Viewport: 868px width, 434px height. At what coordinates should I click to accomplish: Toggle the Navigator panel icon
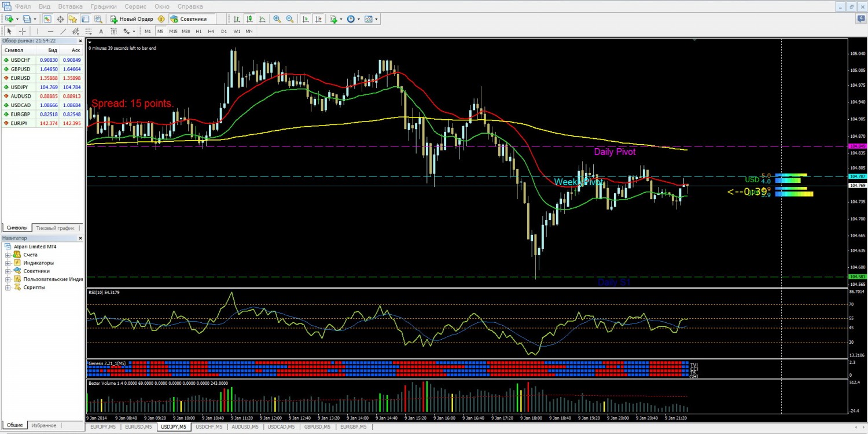click(73, 19)
